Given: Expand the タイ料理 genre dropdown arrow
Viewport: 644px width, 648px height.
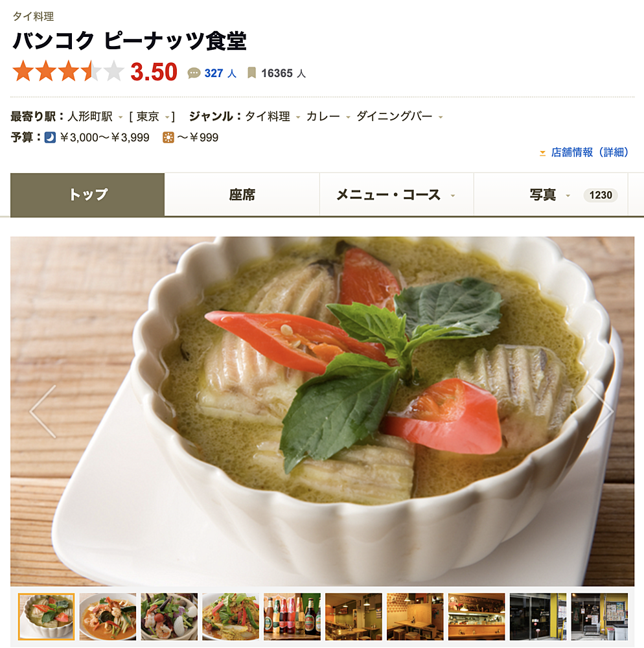Looking at the screenshot, I should click(298, 117).
